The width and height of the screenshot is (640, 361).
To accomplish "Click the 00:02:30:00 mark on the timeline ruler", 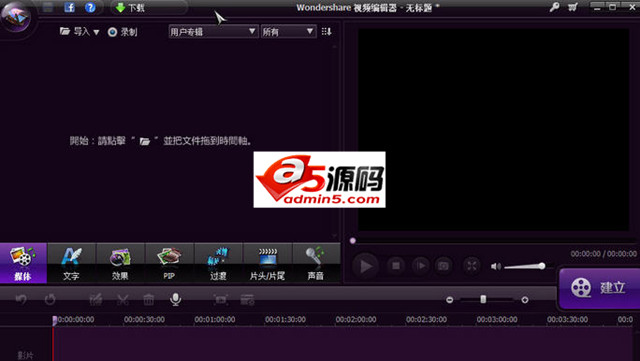I will point(426,319).
